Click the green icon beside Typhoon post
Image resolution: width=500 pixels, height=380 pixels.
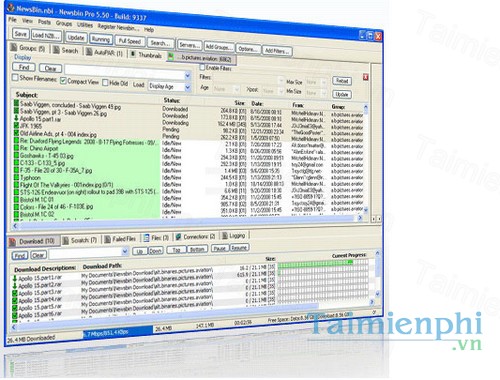tap(16, 177)
